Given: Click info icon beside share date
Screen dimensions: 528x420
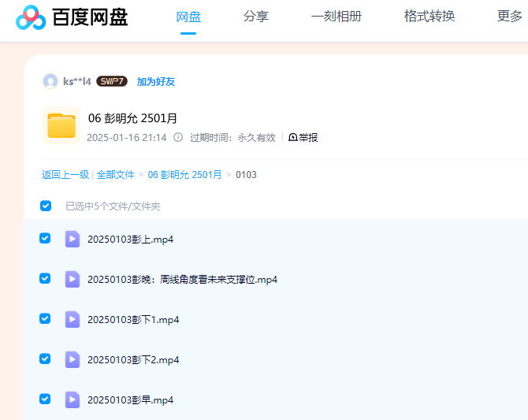Looking at the screenshot, I should 178,137.
